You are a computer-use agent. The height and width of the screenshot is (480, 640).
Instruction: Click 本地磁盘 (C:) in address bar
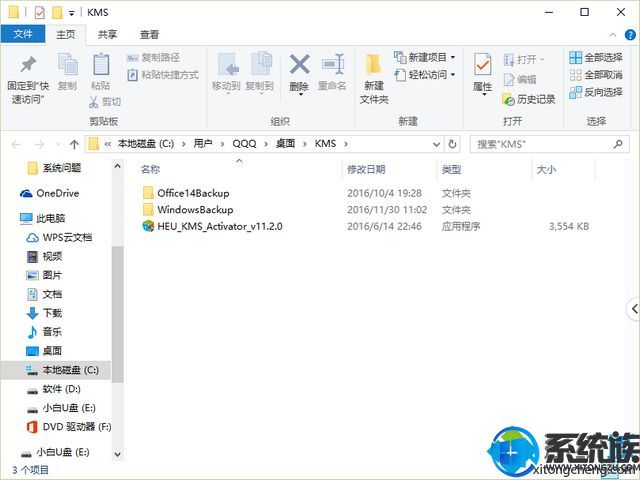tap(146, 144)
